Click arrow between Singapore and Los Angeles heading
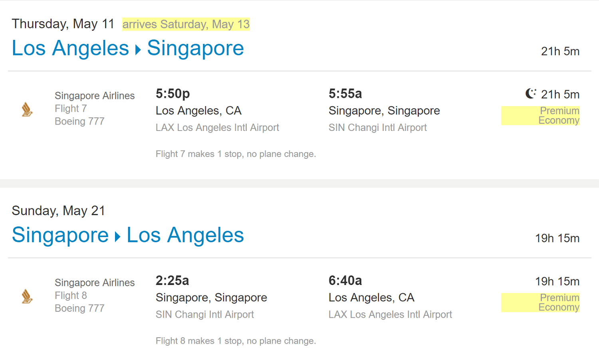599x364 pixels. pyautogui.click(x=117, y=237)
